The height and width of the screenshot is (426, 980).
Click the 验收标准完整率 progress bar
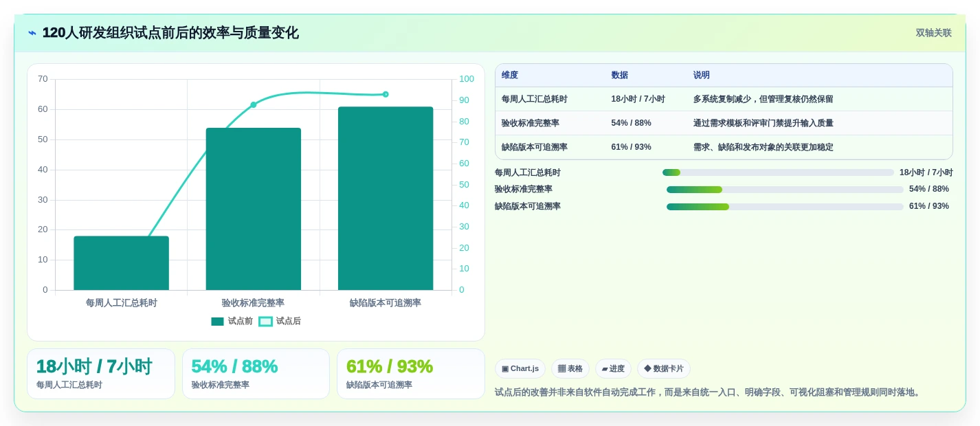785,190
